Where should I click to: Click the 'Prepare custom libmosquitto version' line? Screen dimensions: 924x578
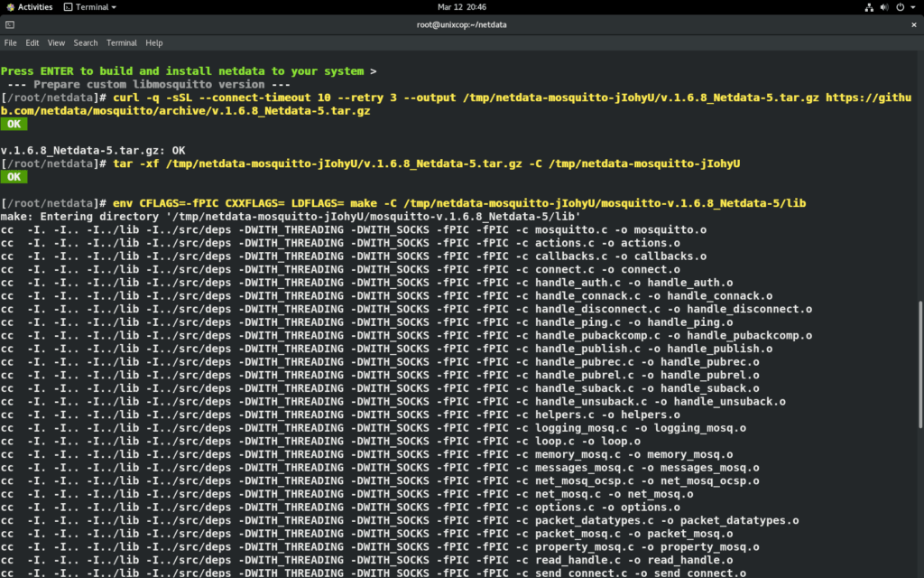tap(149, 84)
